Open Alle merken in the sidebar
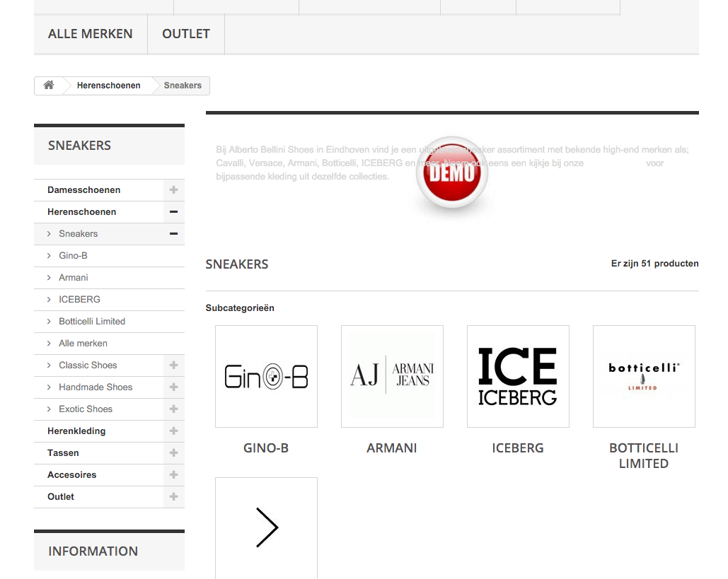The image size is (728, 579). [83, 344]
